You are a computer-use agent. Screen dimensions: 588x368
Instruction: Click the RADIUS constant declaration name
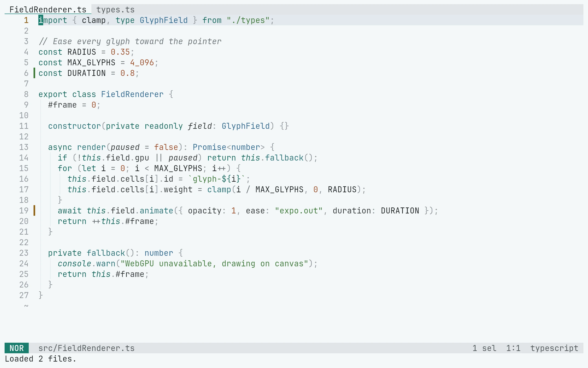[x=82, y=52]
